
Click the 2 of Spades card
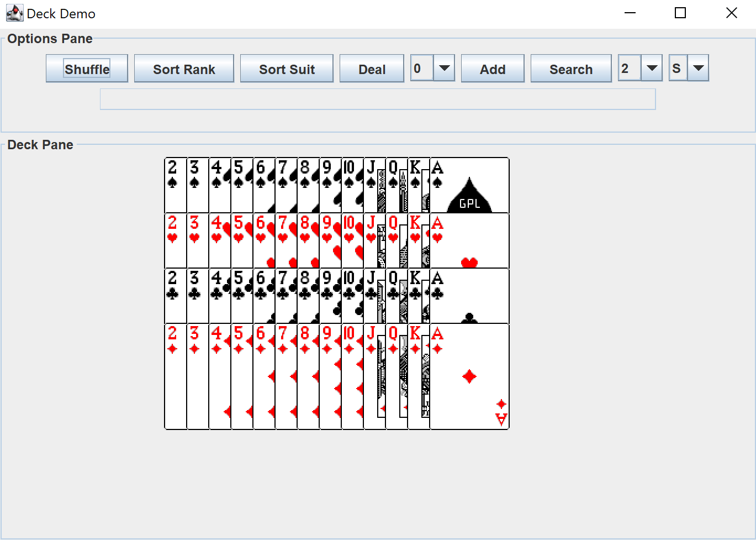(176, 185)
